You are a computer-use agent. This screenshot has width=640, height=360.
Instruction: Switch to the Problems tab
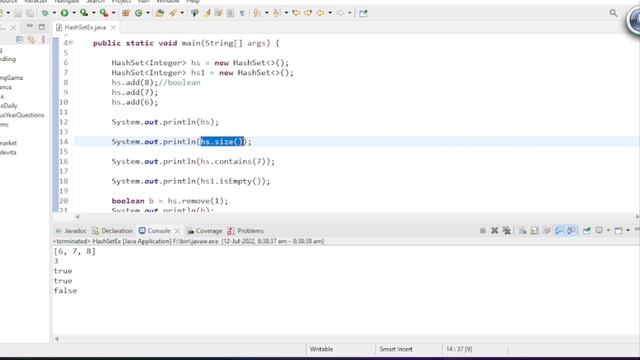[x=246, y=231]
